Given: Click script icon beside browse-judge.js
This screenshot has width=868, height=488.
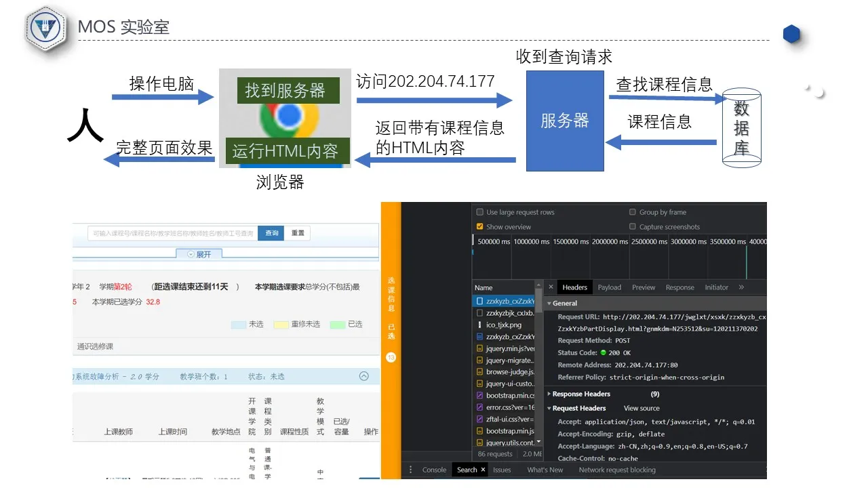Looking at the screenshot, I should 479,371.
